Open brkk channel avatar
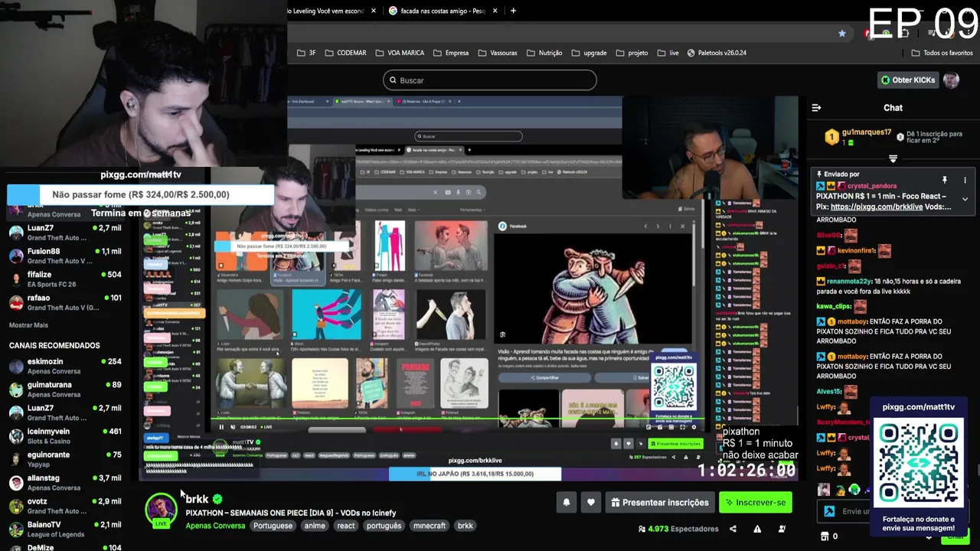Viewport: 980px width, 551px height. [x=161, y=509]
